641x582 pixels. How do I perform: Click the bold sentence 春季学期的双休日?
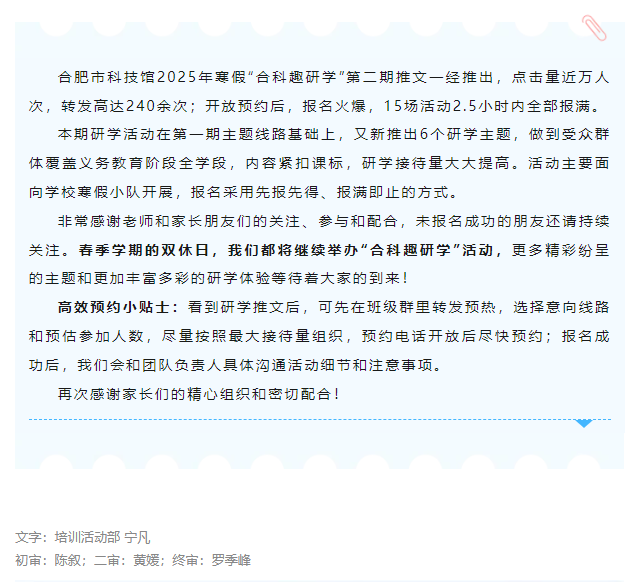143,250
